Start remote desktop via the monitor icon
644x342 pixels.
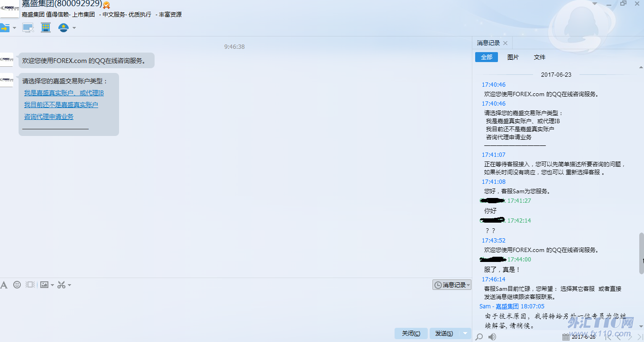(28, 28)
